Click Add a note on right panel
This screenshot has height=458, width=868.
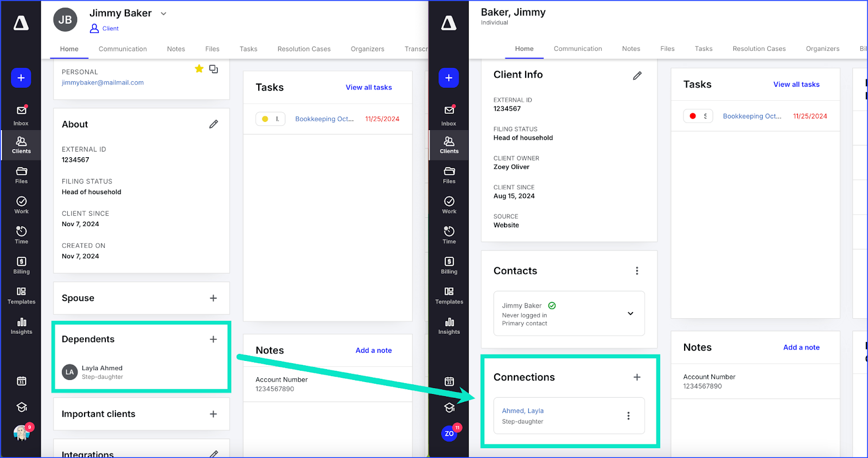[801, 347]
